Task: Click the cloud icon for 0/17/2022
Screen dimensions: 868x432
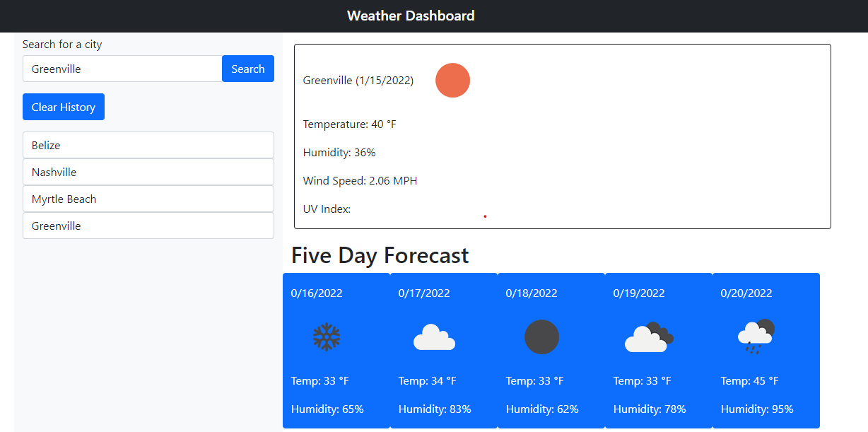Action: coord(434,337)
